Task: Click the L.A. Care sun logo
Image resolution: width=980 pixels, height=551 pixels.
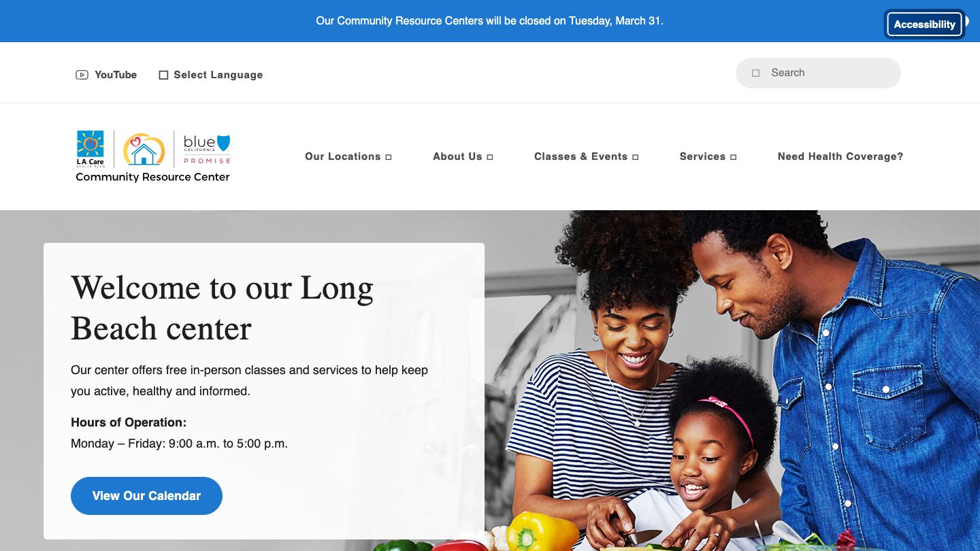Action: click(91, 148)
